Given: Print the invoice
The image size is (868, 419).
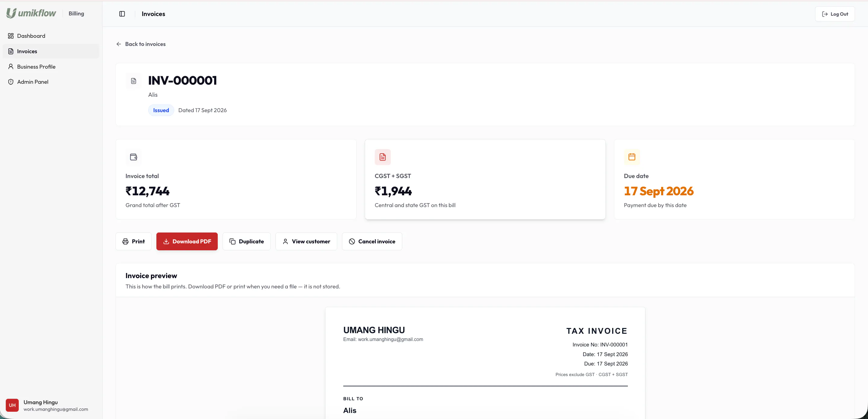Looking at the screenshot, I should tap(133, 242).
